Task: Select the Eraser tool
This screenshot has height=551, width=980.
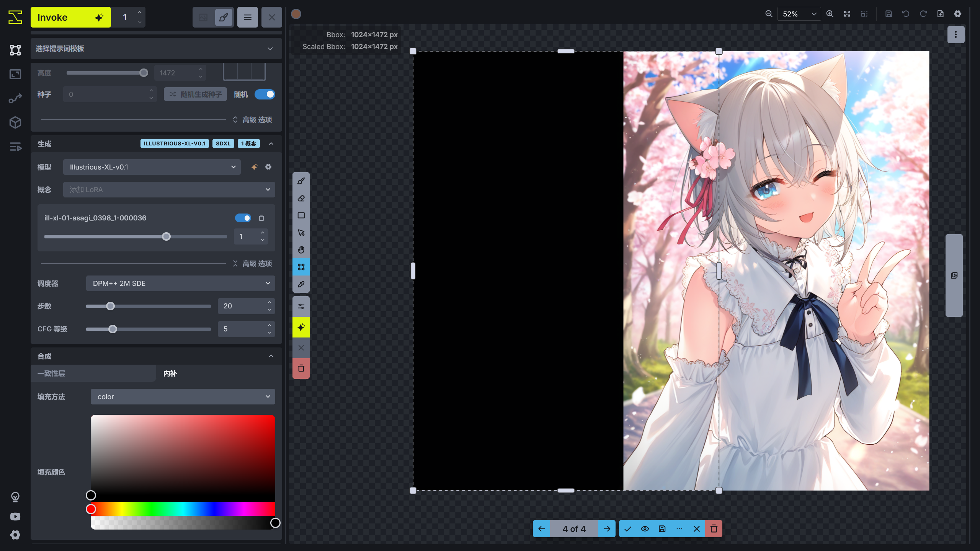Action: 301,198
